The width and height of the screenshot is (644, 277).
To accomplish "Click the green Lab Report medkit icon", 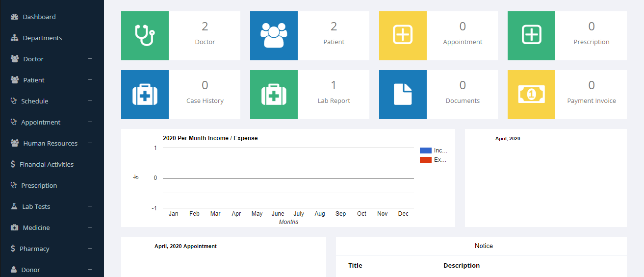I will tap(274, 95).
